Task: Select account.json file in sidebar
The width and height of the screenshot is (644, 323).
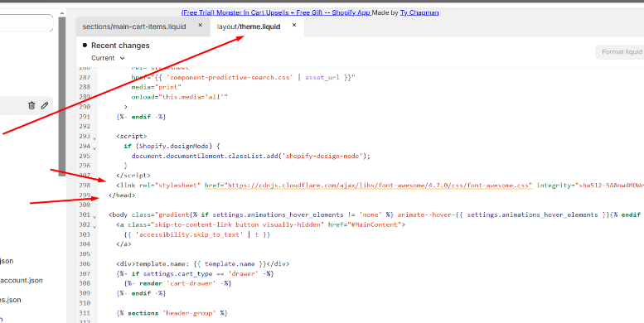Action: pyautogui.click(x=22, y=281)
